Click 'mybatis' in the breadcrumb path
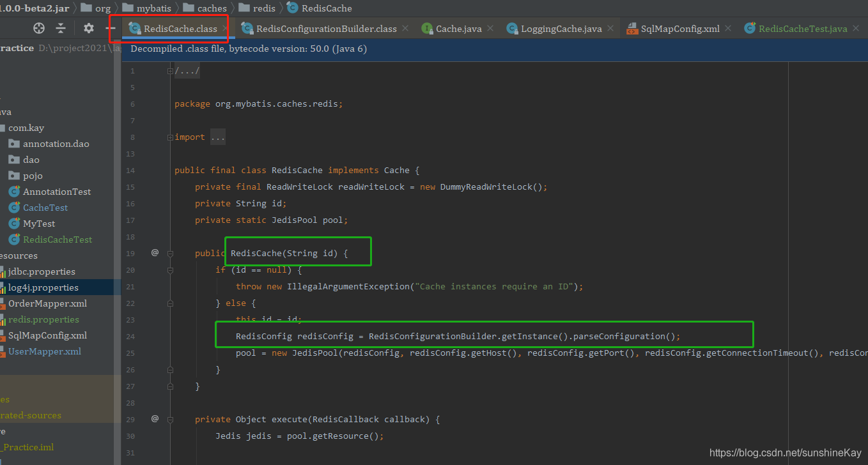 [x=153, y=8]
